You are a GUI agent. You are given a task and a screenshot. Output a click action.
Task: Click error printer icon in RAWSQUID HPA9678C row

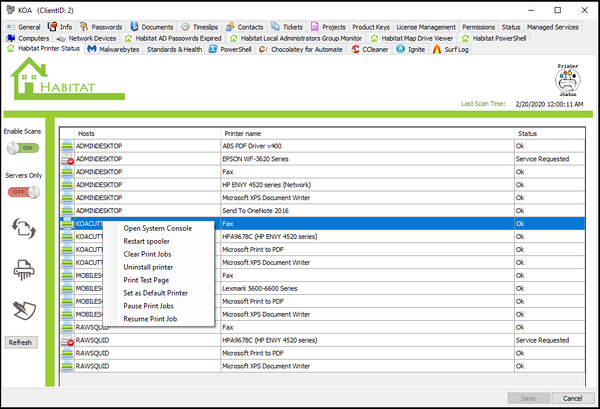pos(67,341)
